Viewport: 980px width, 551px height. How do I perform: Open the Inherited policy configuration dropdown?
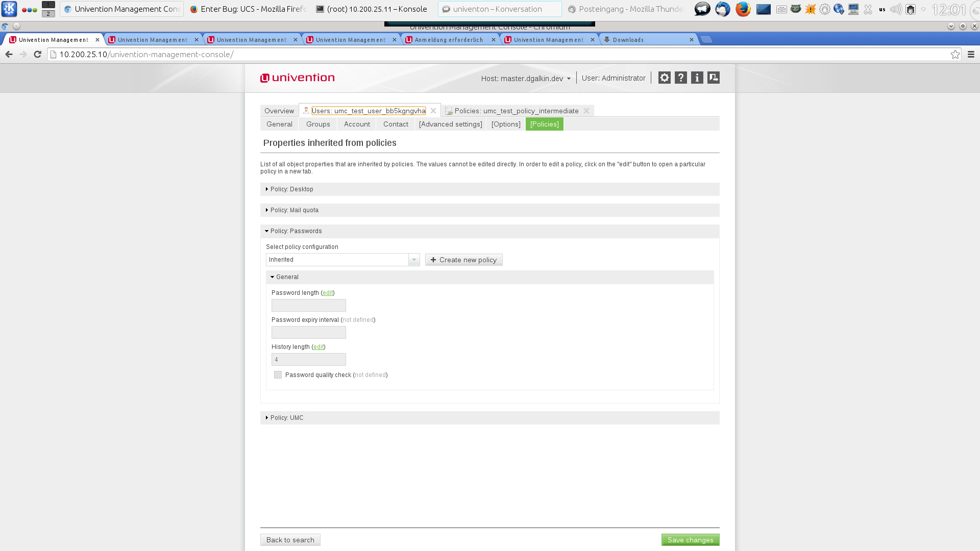[414, 260]
